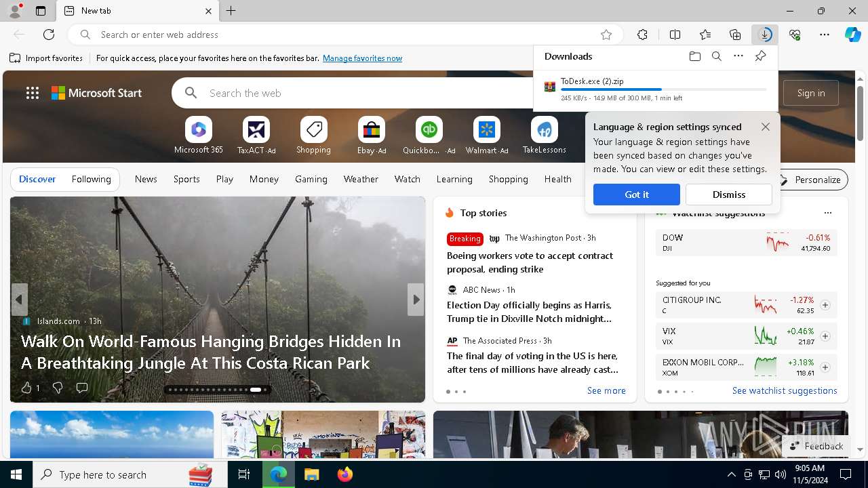Select the Shopping category tab

coord(508,179)
